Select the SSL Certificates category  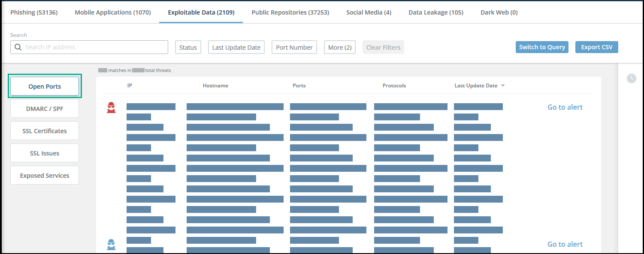(45, 131)
